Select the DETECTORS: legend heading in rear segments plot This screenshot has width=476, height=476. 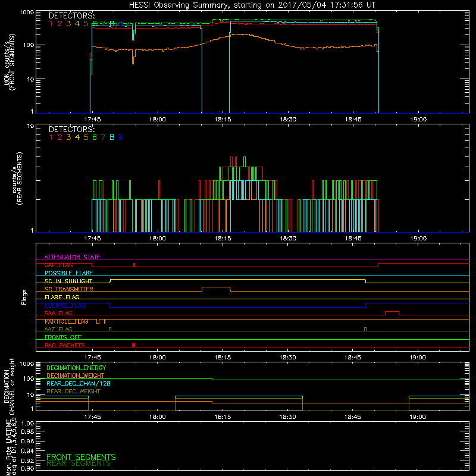click(71, 129)
